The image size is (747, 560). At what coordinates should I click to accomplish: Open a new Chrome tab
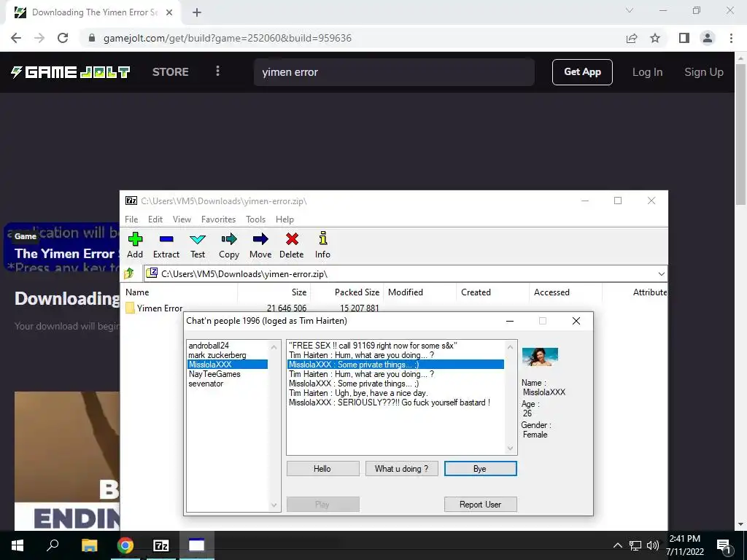pos(197,13)
